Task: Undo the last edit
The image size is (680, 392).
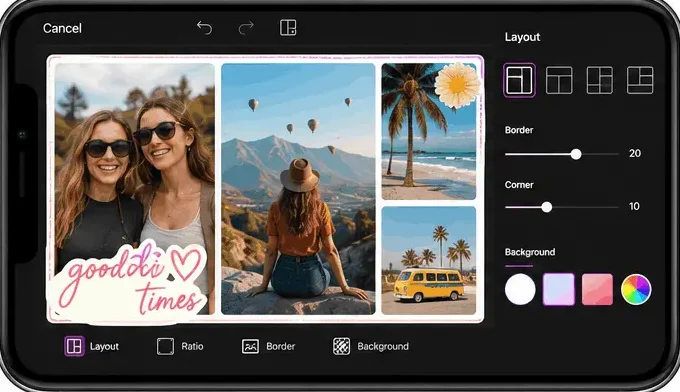Action: 204,28
